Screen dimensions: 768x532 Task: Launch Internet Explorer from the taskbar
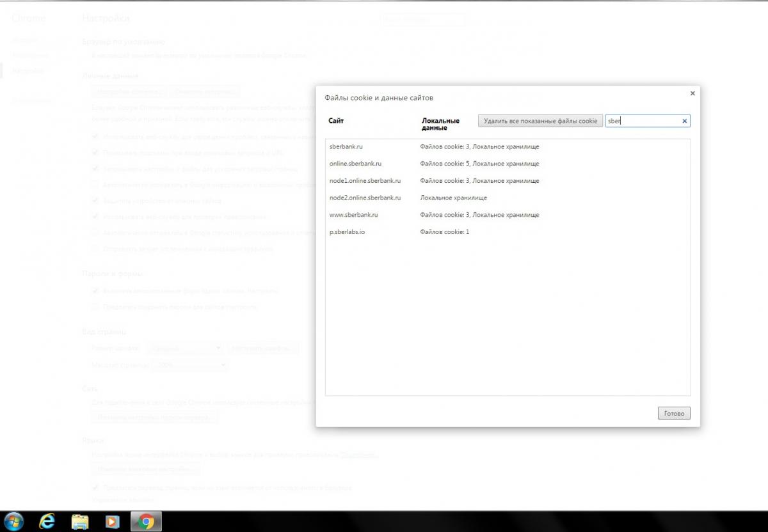tap(47, 522)
